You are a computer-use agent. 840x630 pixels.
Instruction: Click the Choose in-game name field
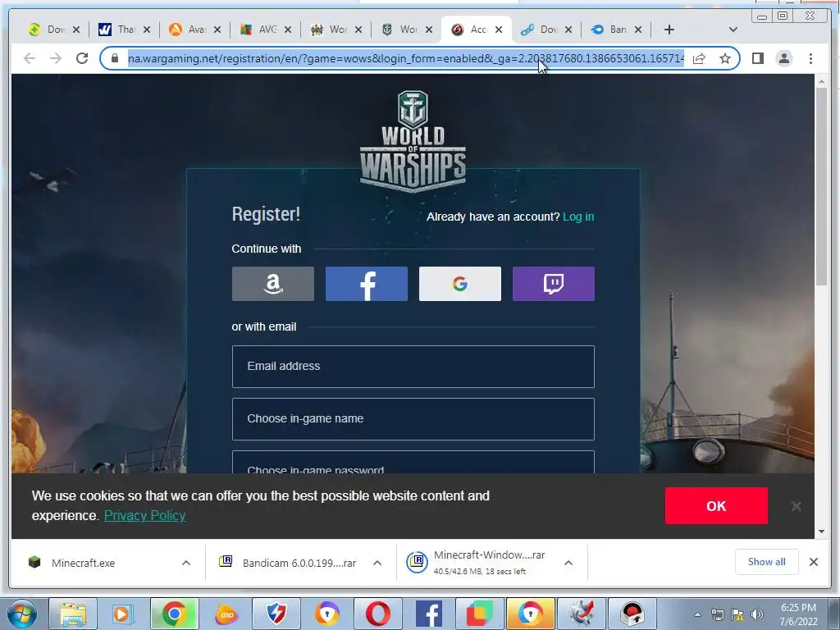413,419
